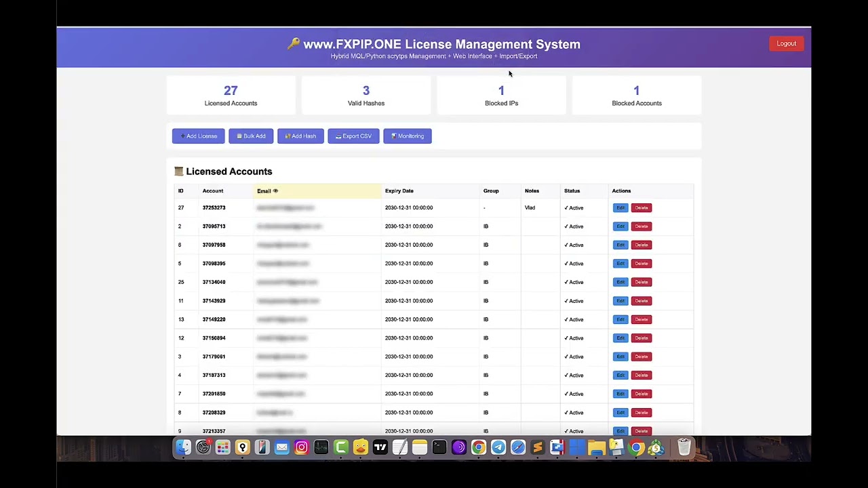Edit account 37143929
This screenshot has height=488, width=868.
coord(620,301)
